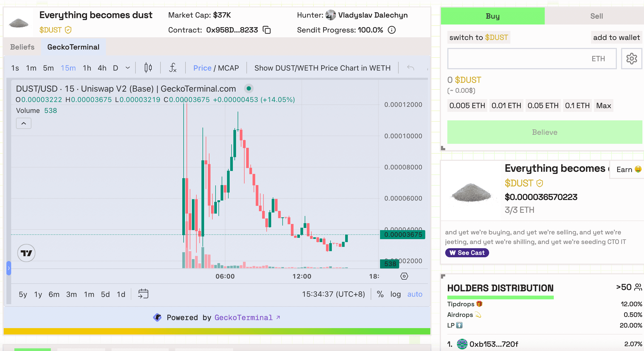Click the dust pile token image in header
Image resolution: width=644 pixels, height=351 pixels.
coord(19,23)
